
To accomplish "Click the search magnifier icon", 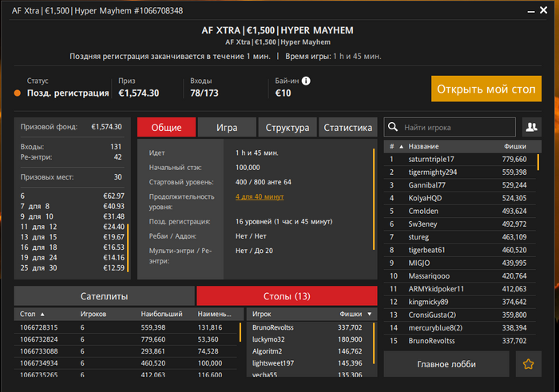I will tap(393, 127).
